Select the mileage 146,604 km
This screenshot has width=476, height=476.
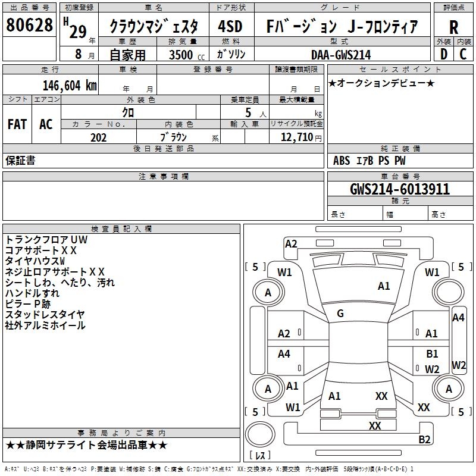point(70,86)
